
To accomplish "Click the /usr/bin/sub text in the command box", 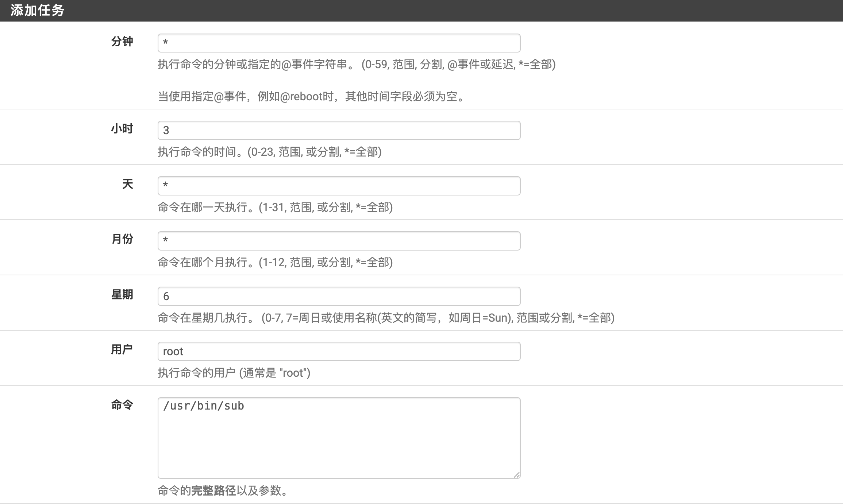I will (x=204, y=406).
